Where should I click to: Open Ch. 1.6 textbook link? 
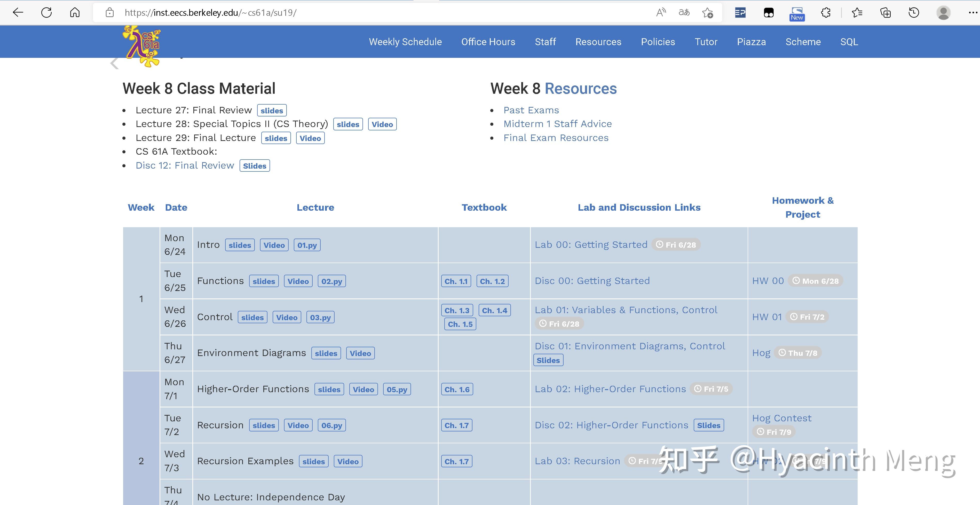click(x=457, y=389)
